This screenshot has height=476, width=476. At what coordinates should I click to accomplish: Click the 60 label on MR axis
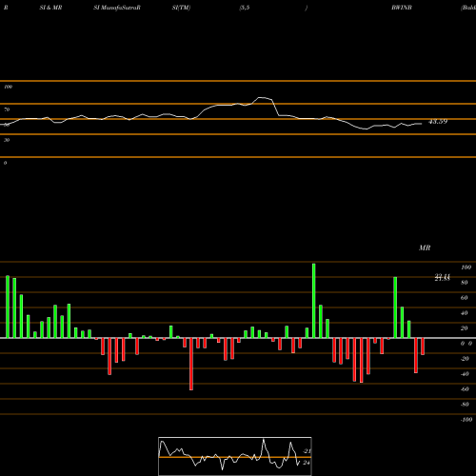465,298
